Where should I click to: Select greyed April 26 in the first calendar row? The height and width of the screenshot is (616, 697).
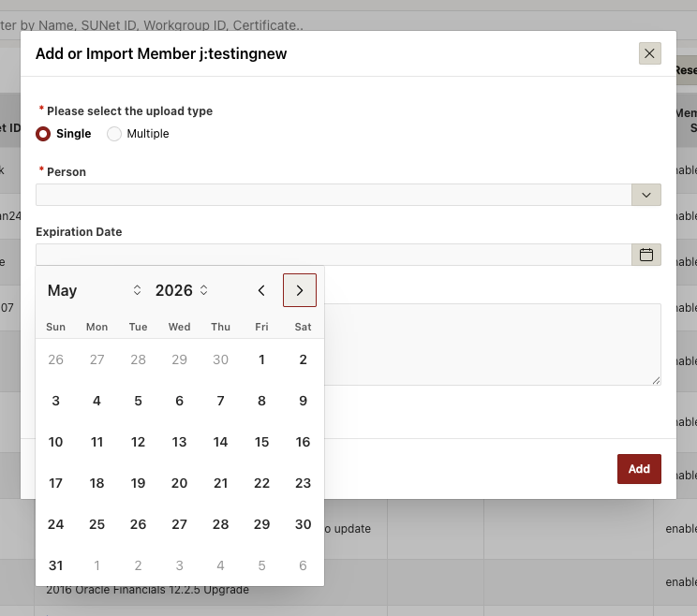pyautogui.click(x=55, y=359)
